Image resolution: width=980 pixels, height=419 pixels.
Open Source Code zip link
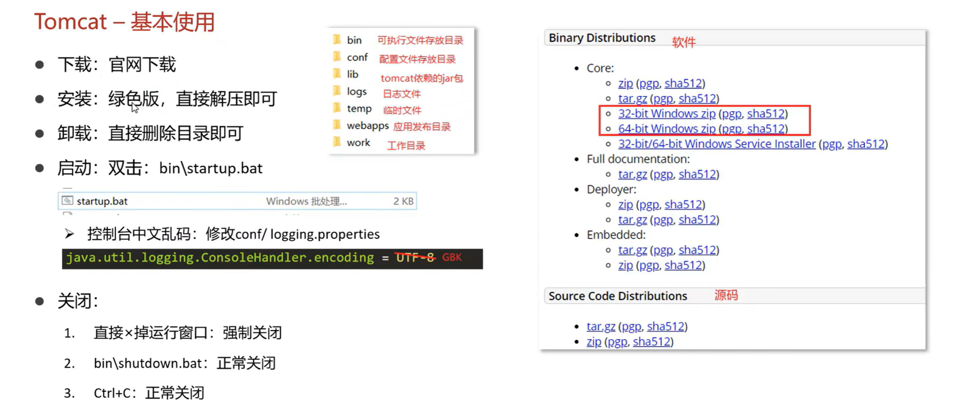click(x=594, y=342)
